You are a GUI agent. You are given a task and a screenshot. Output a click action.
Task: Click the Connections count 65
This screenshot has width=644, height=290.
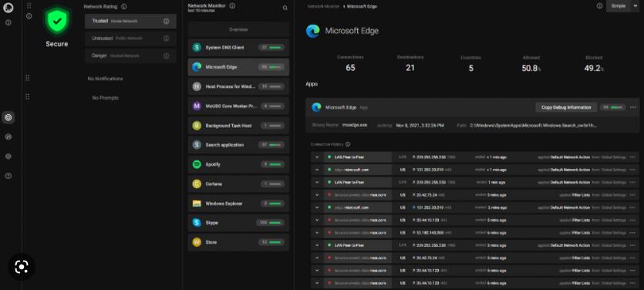[350, 68]
